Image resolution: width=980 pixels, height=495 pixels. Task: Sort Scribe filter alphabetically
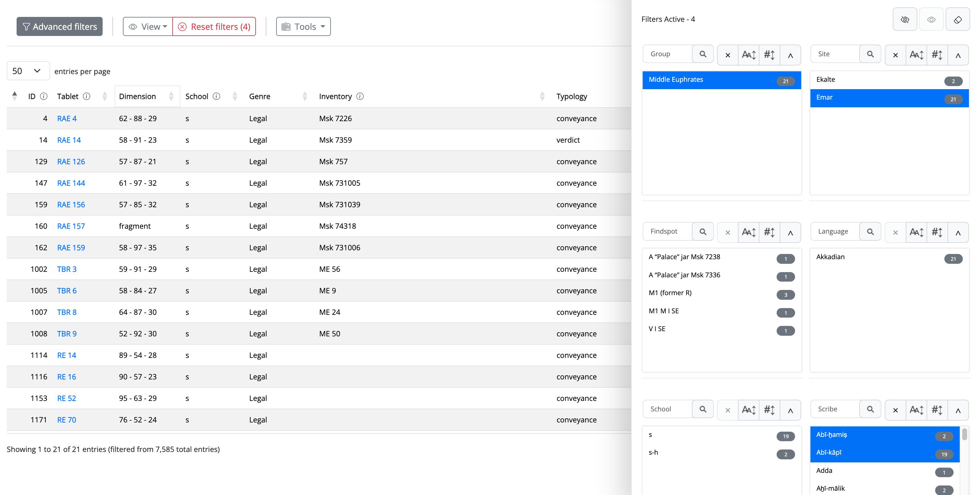click(x=916, y=410)
